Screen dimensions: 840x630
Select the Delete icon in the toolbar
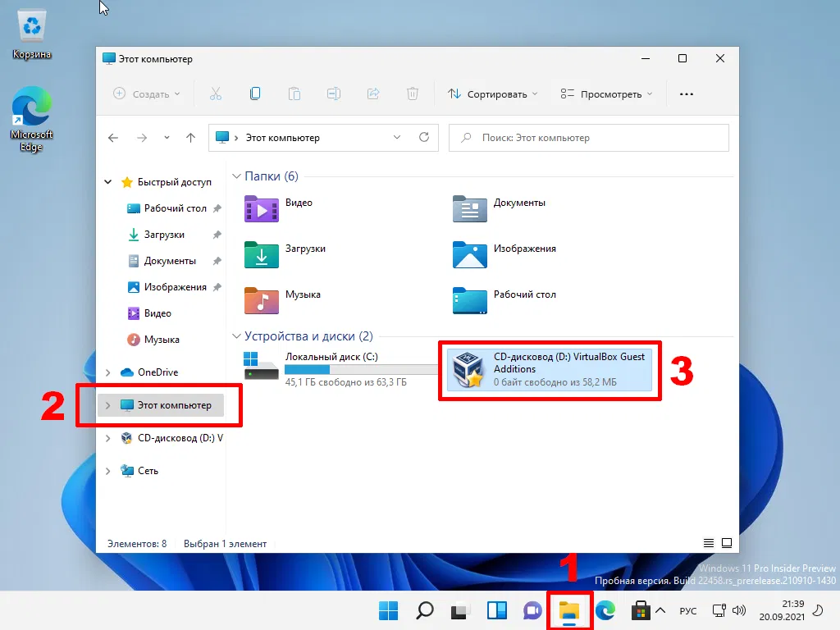[x=413, y=94]
